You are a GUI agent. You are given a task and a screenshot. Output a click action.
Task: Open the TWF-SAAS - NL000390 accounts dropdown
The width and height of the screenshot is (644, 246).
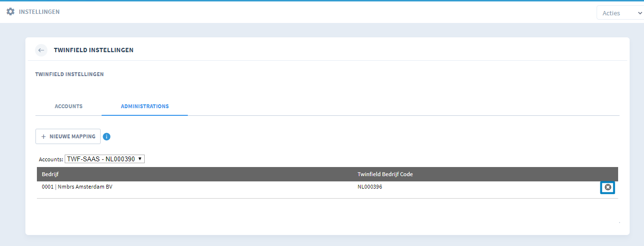point(104,159)
